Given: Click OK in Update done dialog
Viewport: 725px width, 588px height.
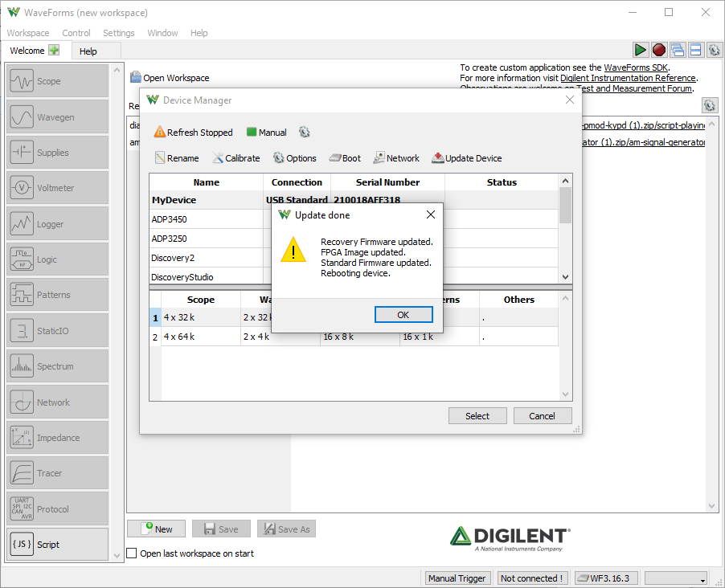Looking at the screenshot, I should tap(403, 315).
